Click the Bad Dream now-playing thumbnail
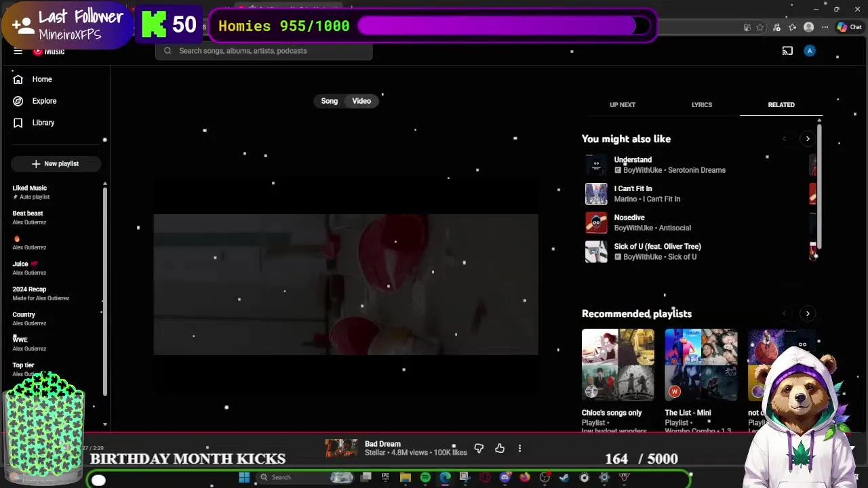 pyautogui.click(x=342, y=449)
